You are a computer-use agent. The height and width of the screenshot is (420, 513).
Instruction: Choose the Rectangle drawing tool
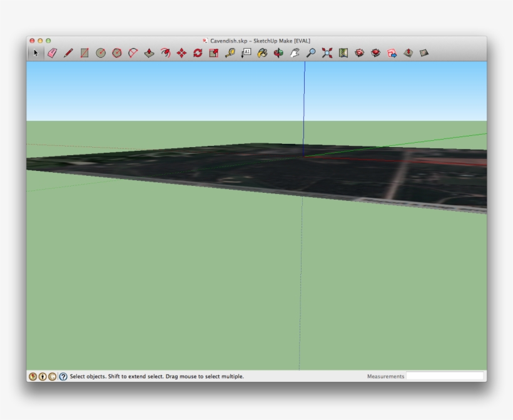(84, 53)
